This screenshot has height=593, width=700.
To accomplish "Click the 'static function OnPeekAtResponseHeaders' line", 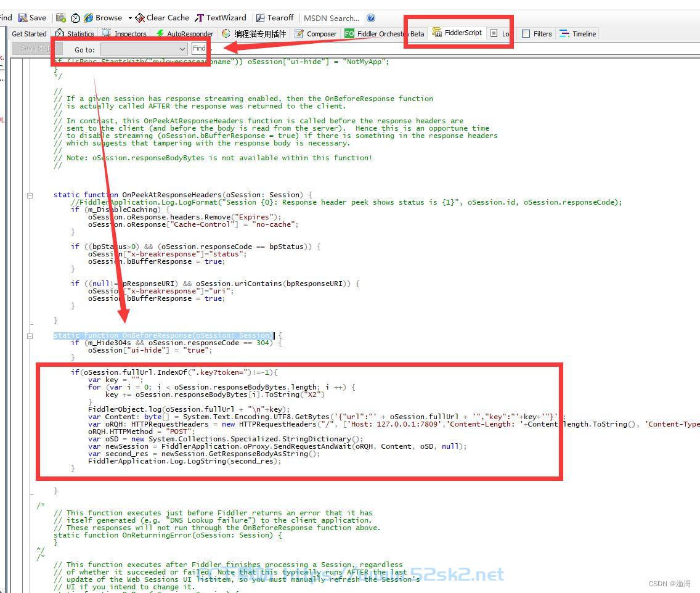I will pos(182,195).
